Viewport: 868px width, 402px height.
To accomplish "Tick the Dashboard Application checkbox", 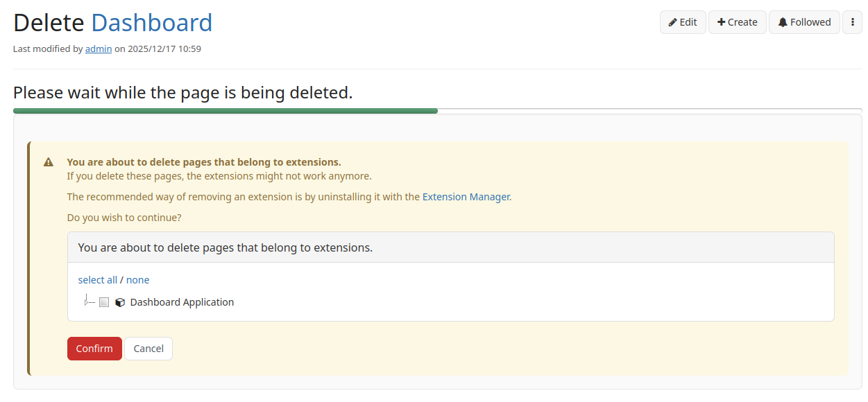I will coord(104,302).
